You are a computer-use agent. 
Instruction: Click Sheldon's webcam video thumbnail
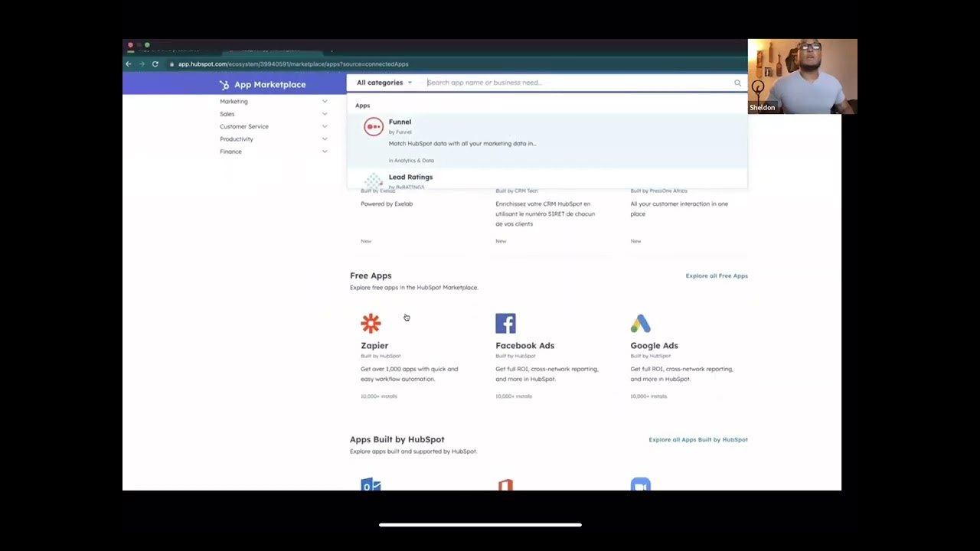pos(802,77)
